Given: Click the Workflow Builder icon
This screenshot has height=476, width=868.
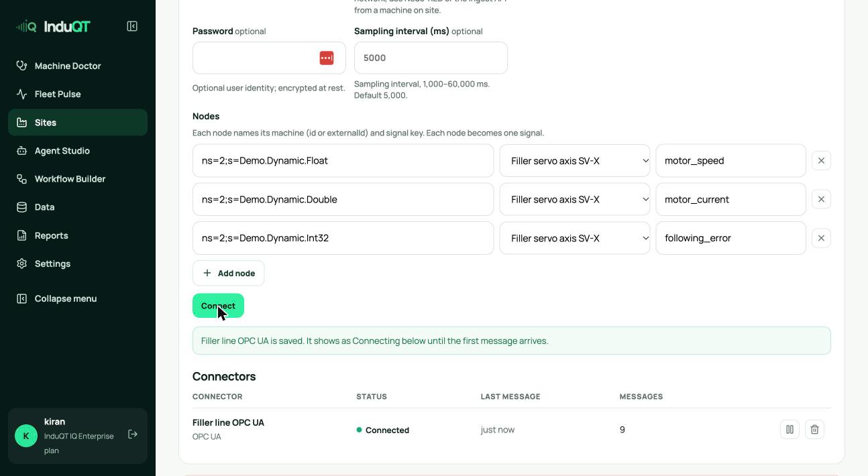Looking at the screenshot, I should point(22,179).
